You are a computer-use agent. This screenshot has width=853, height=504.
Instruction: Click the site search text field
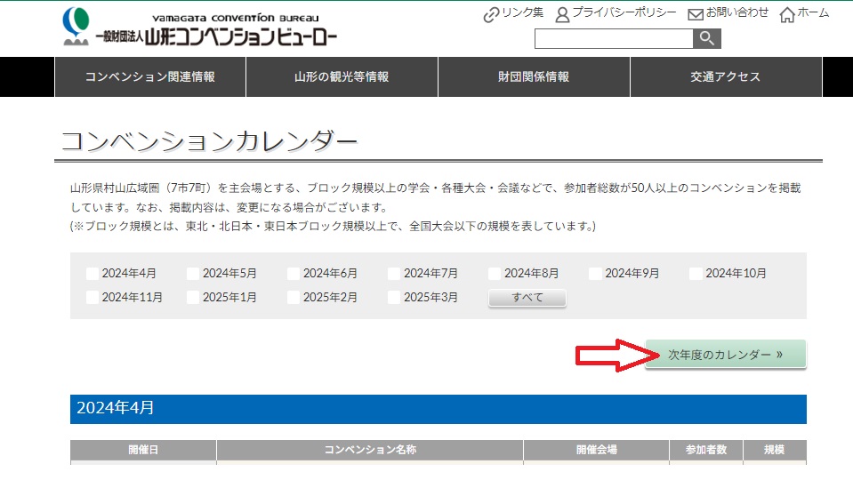tap(613, 38)
